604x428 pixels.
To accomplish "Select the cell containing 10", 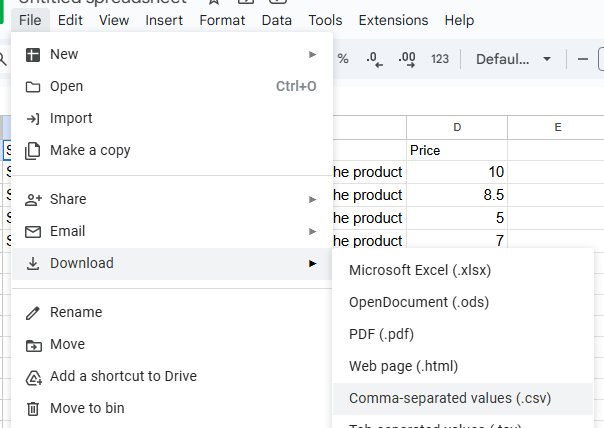I will point(457,172).
